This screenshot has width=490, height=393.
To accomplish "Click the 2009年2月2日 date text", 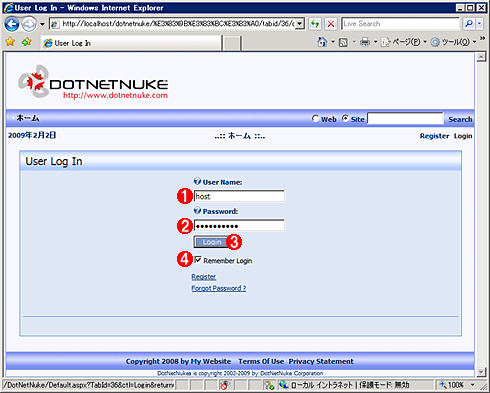I will (32, 135).
